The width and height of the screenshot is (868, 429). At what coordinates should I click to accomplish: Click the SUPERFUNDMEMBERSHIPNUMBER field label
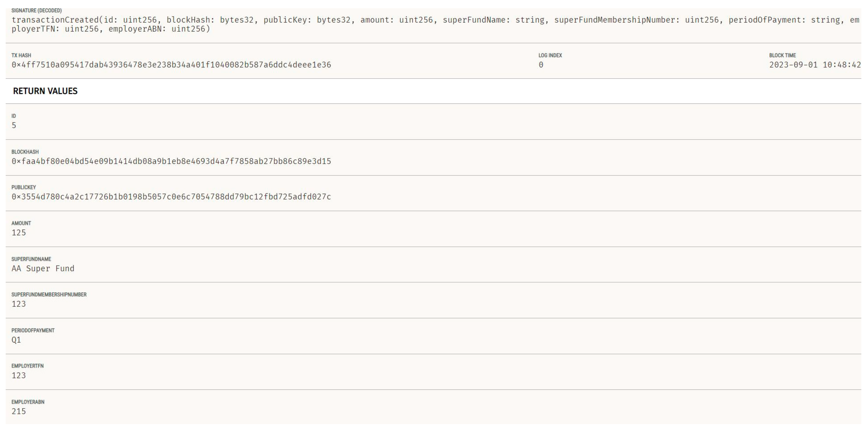click(49, 295)
